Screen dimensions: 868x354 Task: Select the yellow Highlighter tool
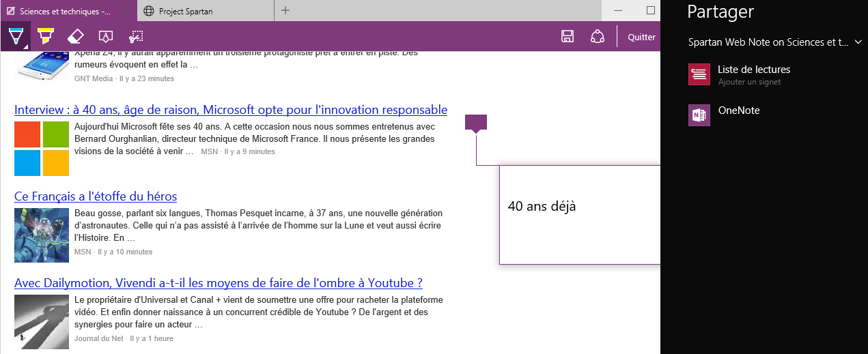pyautogui.click(x=45, y=36)
